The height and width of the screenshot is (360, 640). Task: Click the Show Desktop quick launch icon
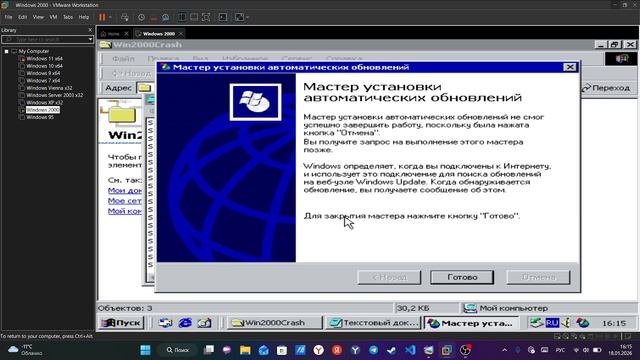click(x=165, y=323)
